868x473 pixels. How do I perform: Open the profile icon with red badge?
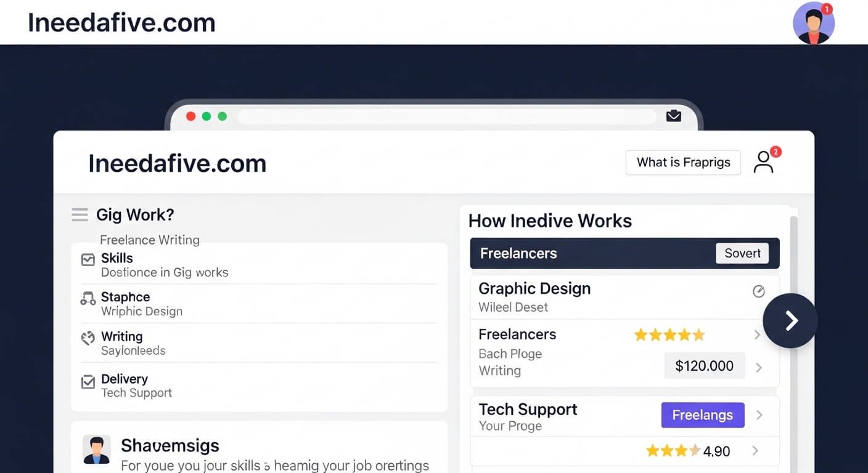tap(764, 162)
